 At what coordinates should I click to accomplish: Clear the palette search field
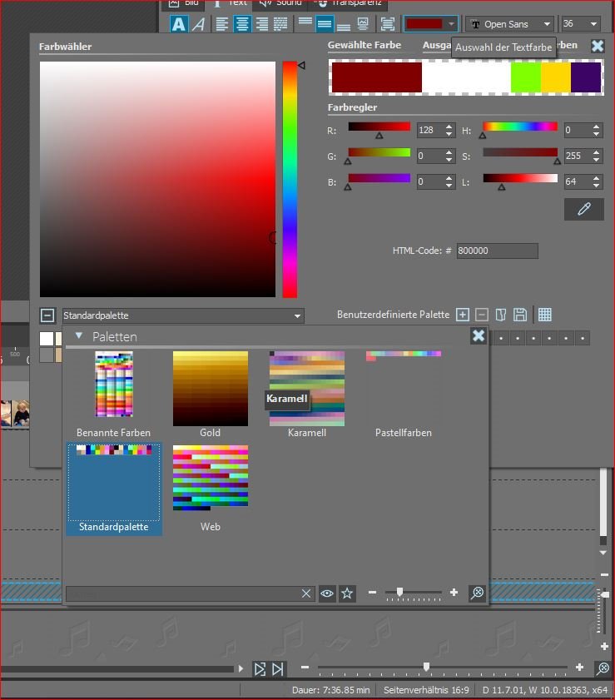(x=306, y=593)
